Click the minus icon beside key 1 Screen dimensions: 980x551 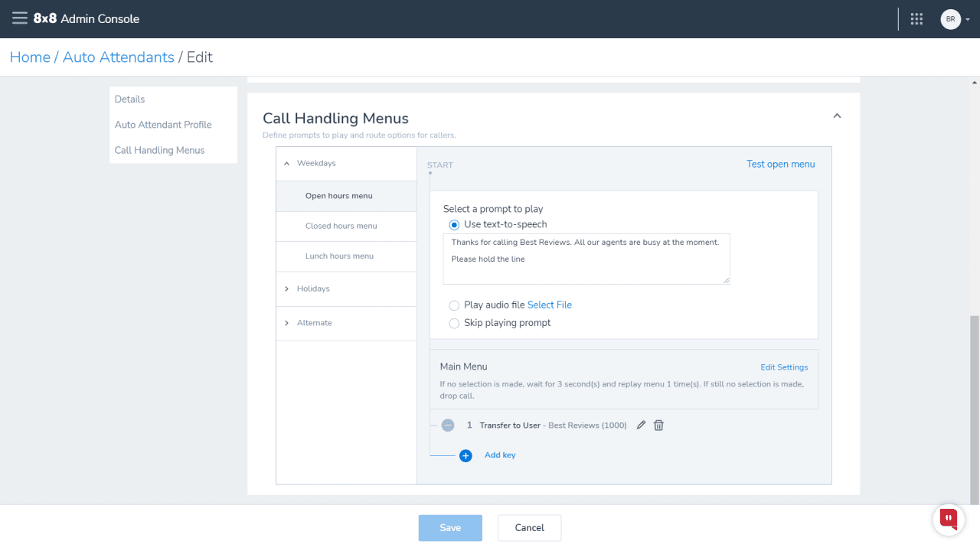pos(448,425)
